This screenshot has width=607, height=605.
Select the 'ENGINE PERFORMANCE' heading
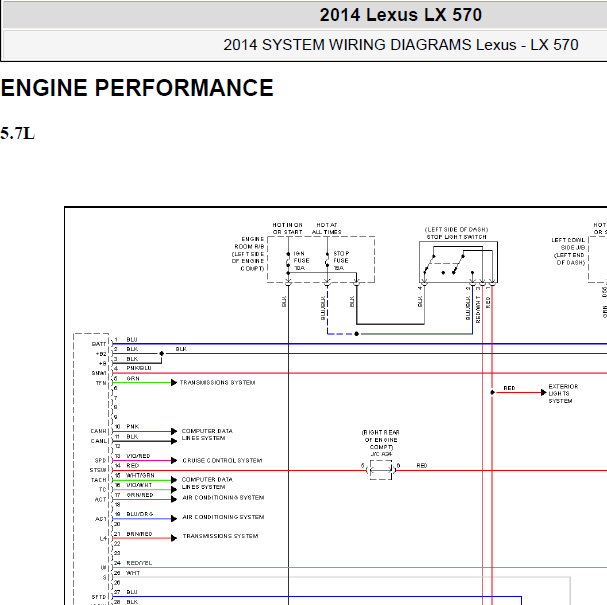coord(137,88)
